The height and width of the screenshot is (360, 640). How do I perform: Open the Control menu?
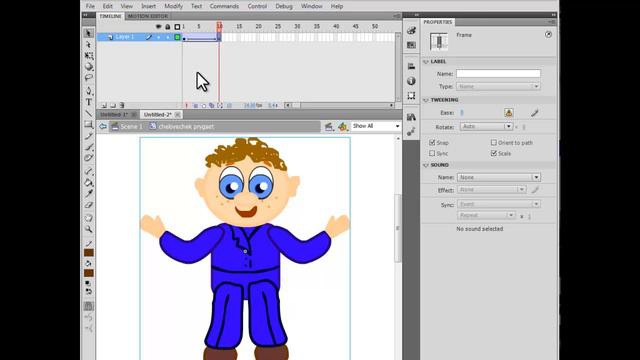(x=257, y=6)
